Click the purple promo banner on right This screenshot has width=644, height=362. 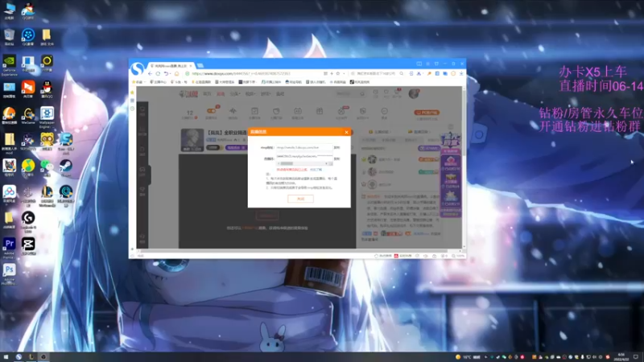pyautogui.click(x=451, y=175)
